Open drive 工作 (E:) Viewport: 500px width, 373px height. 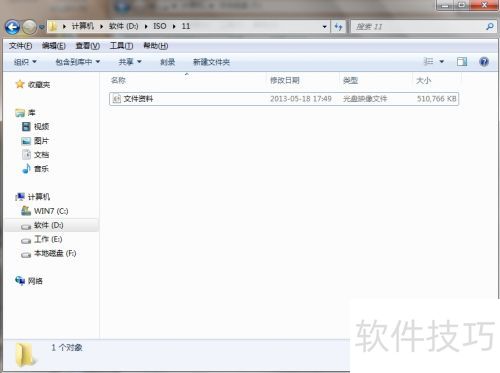point(48,239)
